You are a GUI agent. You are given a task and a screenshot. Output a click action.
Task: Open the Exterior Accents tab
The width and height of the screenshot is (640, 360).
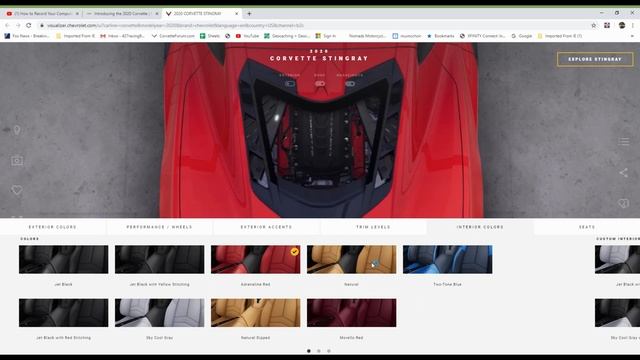click(x=266, y=227)
